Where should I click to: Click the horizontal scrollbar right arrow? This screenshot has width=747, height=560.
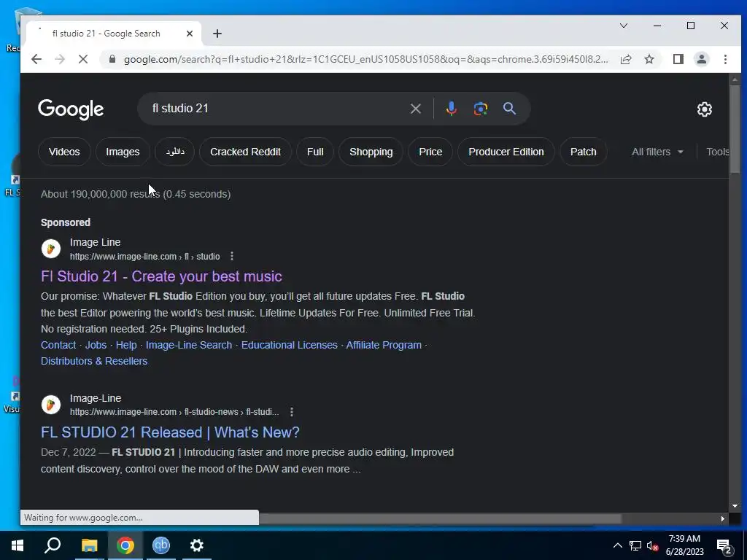tap(723, 518)
